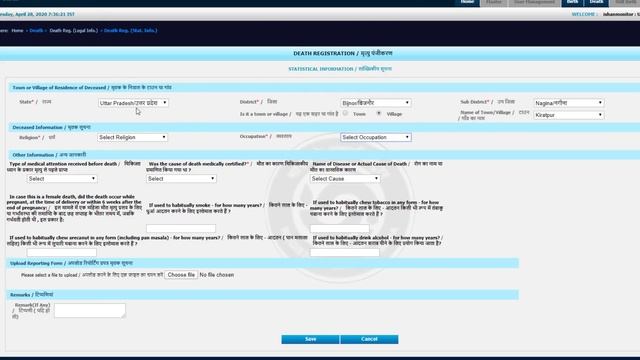
Task: Click the chew arecanut years input field
Action: [62, 253]
